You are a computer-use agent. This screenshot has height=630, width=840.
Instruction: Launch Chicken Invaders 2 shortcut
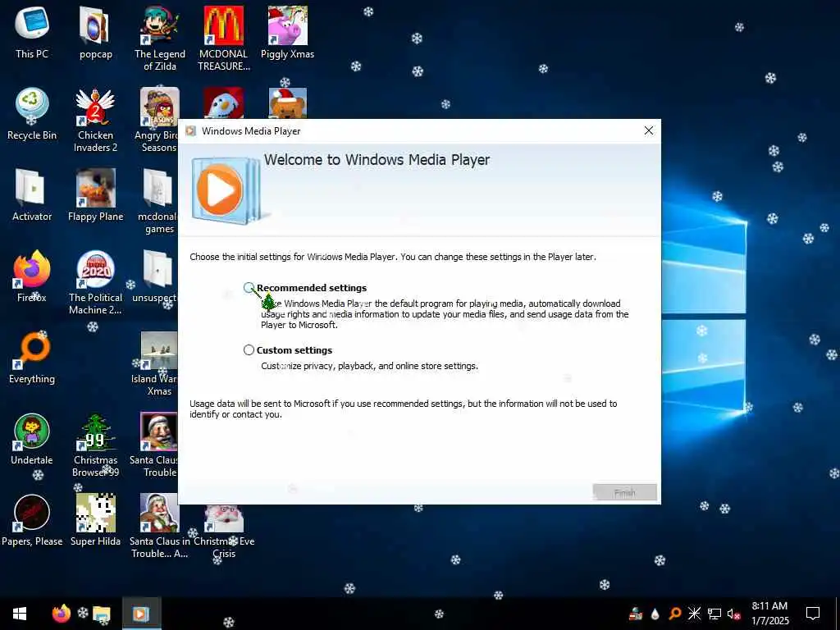(95, 120)
